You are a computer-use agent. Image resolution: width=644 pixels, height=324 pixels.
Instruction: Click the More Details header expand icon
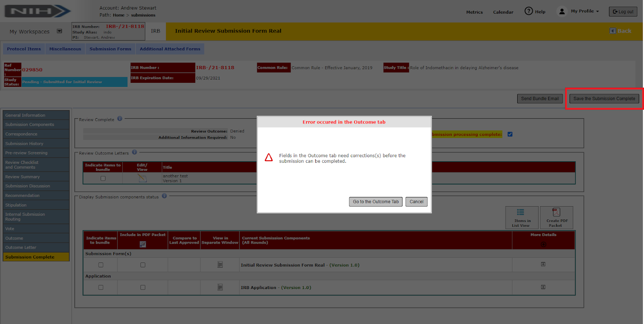click(x=544, y=244)
